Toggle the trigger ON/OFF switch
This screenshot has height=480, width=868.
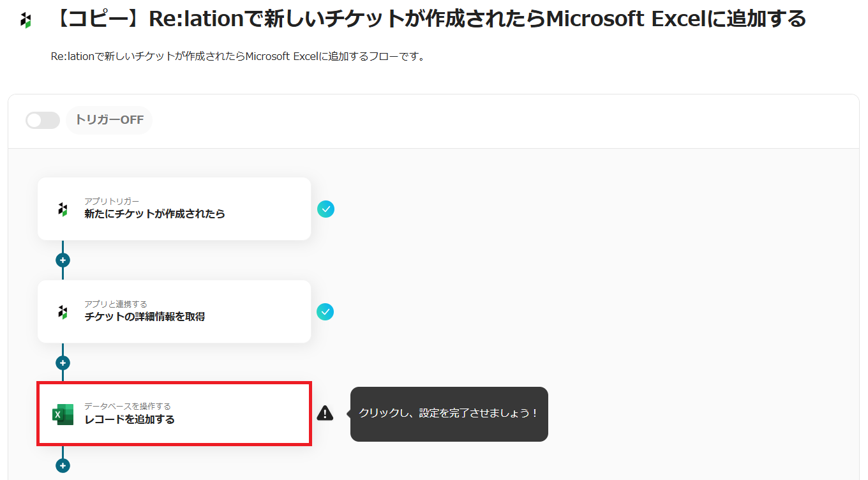pos(43,120)
